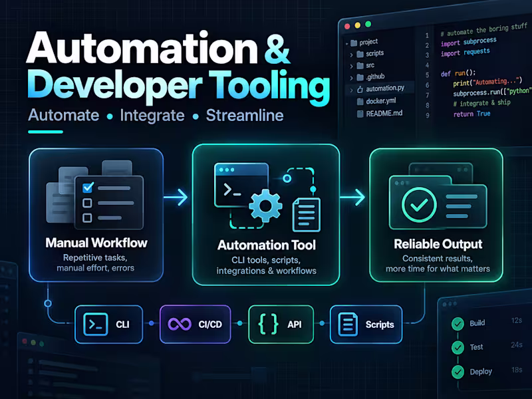Screen dimensions: 532x399
Task: Click the green window button in code editor
Action: (x=368, y=25)
